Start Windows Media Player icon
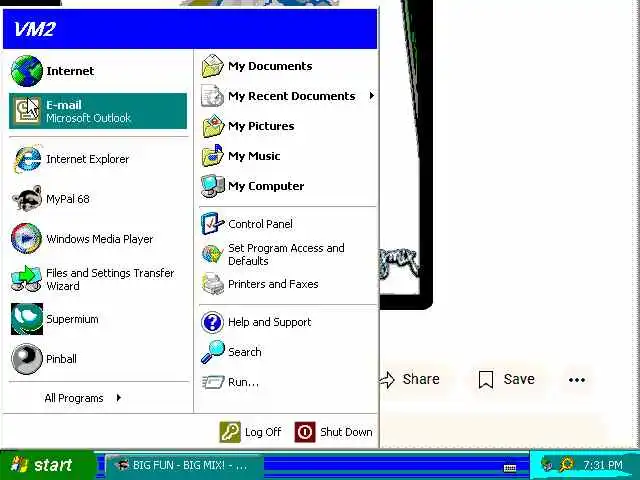The height and width of the screenshot is (480, 640). (27, 238)
